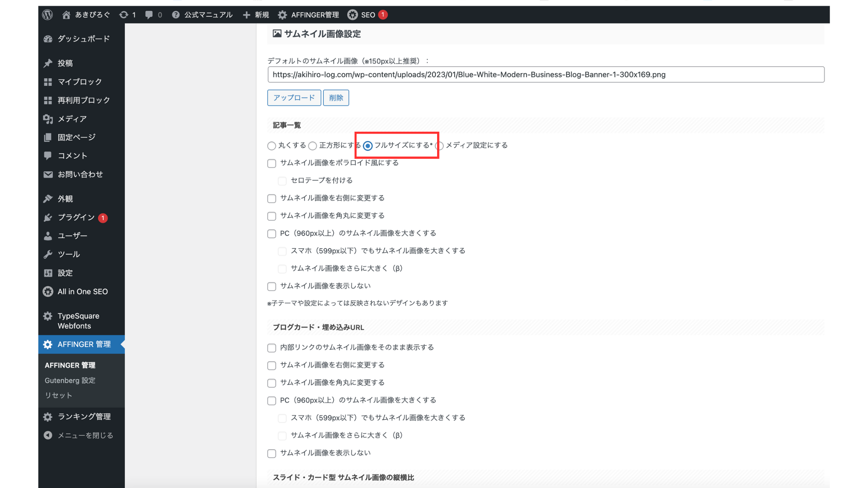
Task: Check ブログカード PC（960px以上）サムネイル画像を大きくする
Action: tap(272, 400)
